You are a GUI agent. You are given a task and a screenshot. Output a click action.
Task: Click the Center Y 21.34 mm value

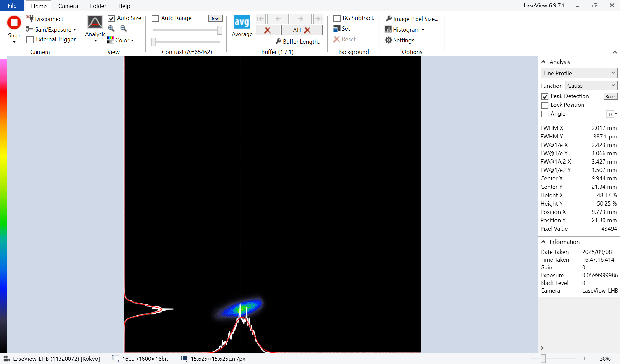point(604,187)
